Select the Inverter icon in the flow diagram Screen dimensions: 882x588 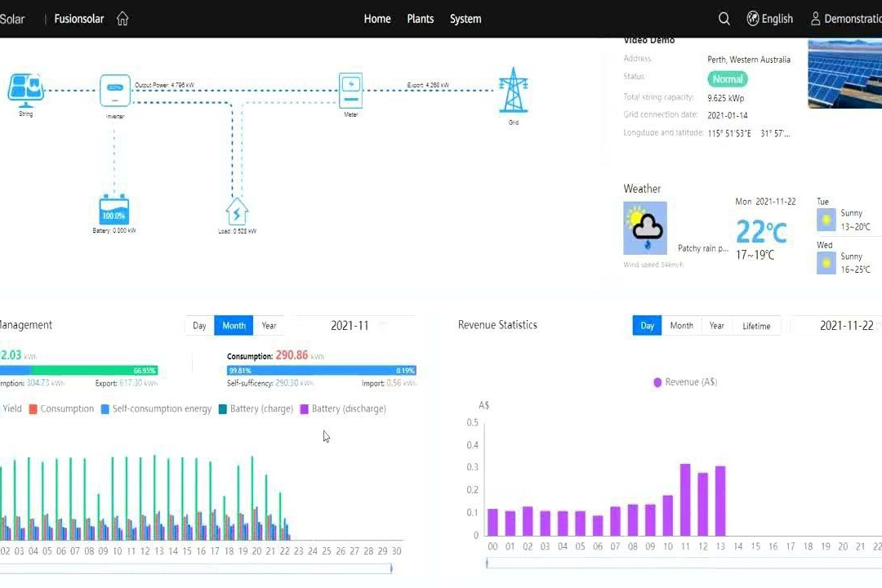(x=115, y=90)
